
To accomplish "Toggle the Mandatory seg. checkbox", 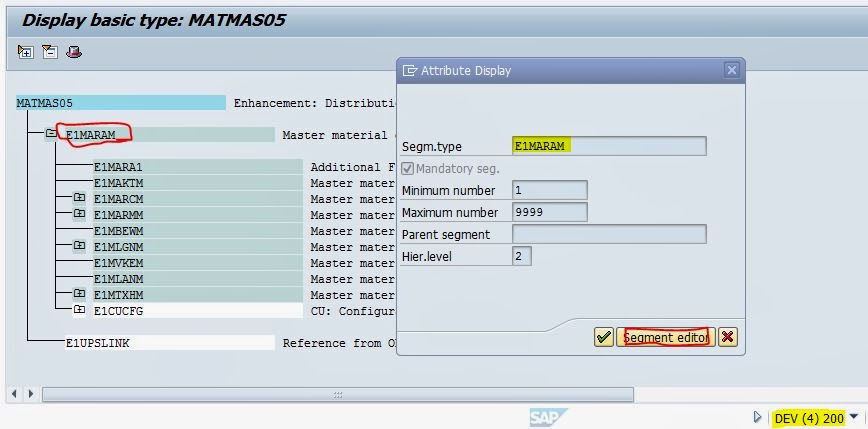I will point(407,168).
